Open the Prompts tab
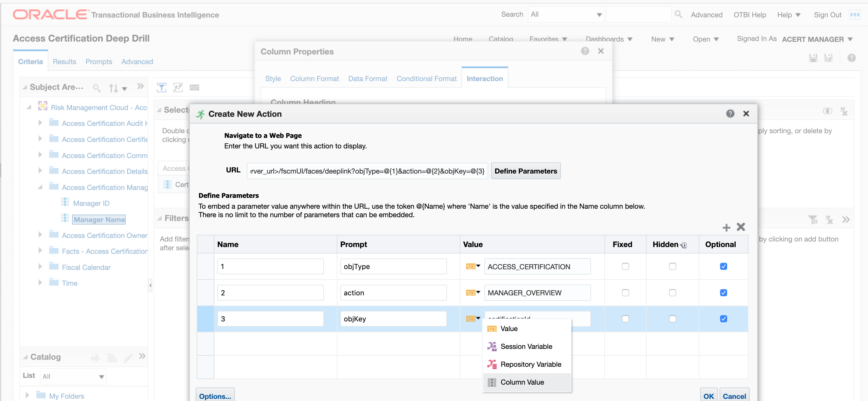 [99, 62]
